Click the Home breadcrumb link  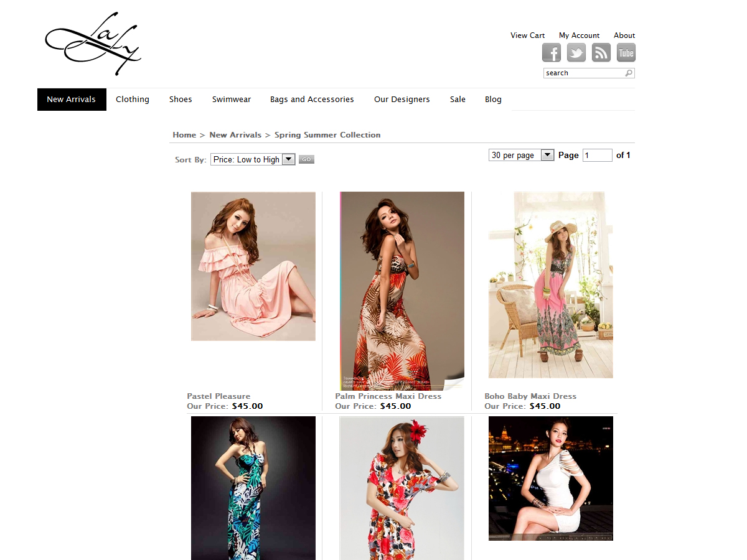point(184,135)
